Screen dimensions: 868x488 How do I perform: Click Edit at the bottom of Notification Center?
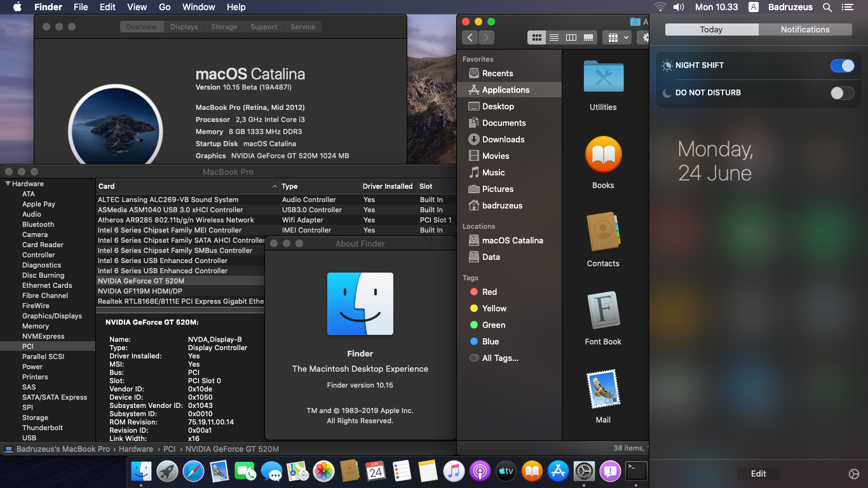758,473
